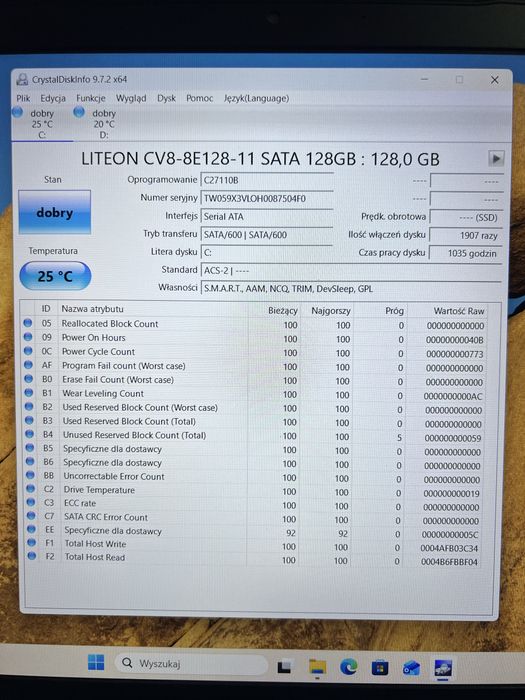Click the firmware field C27110B
The image size is (525, 700).
click(267, 180)
